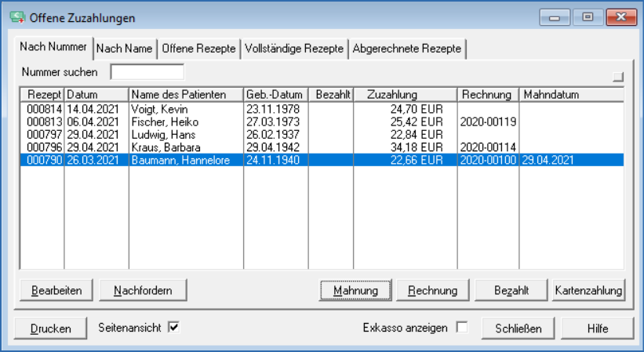Switch to the Nach Name tab
This screenshot has height=352, width=644.
(x=124, y=49)
